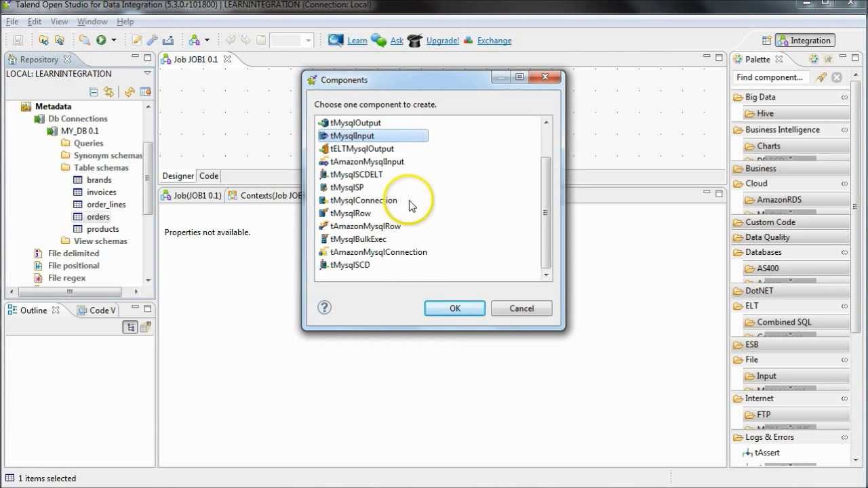Click the Exchange link
The height and width of the screenshot is (488, 868).
tap(494, 41)
